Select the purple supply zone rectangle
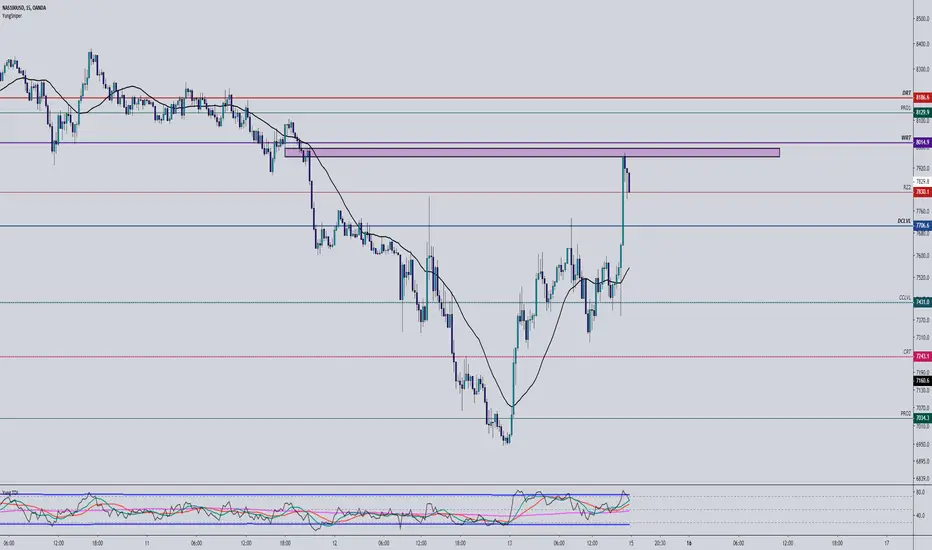The width and height of the screenshot is (932, 550). pos(532,153)
